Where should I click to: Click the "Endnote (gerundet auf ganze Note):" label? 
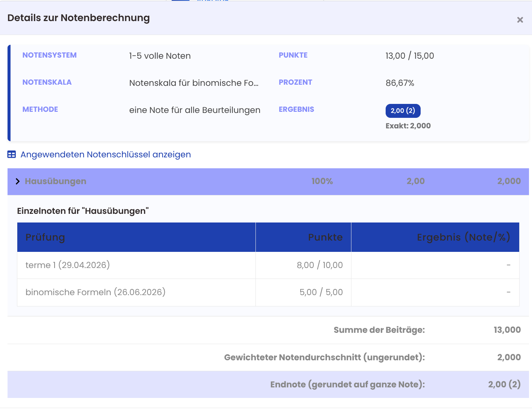(348, 384)
